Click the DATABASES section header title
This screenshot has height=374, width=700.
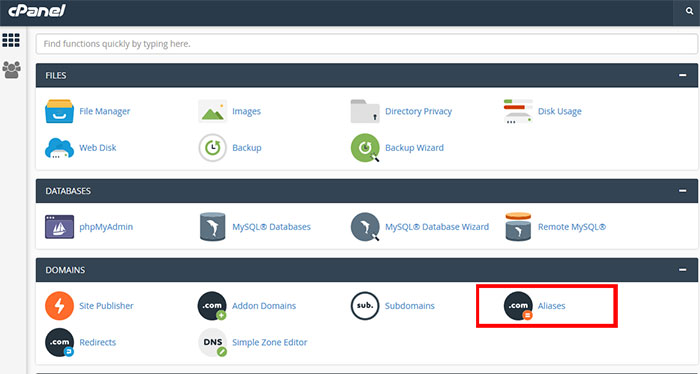coord(68,191)
